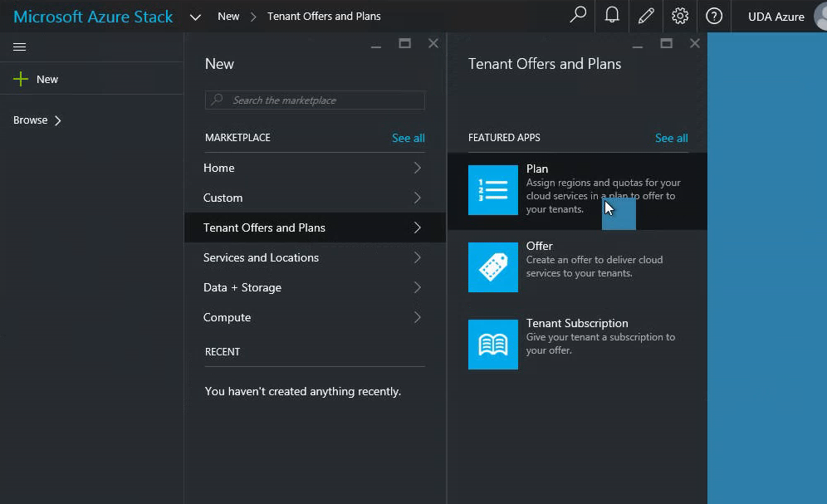Screen dimensions: 827x504
Task: Click See all next to Featured Apps
Action: tap(671, 138)
